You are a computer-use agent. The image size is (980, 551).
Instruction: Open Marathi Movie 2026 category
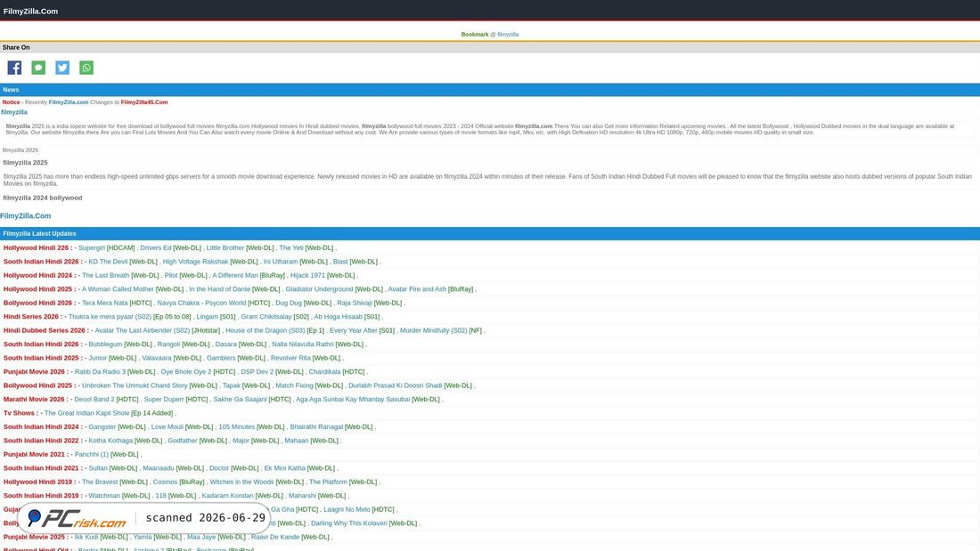[x=34, y=399]
